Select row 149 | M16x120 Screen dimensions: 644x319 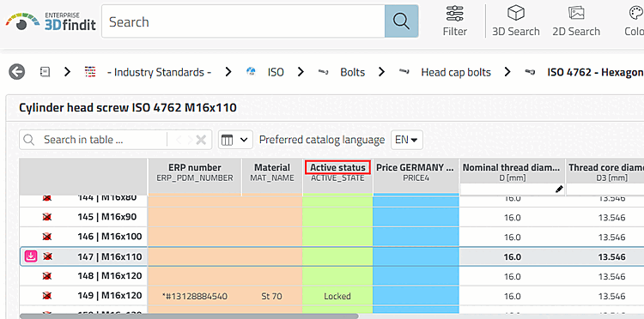coord(106,296)
